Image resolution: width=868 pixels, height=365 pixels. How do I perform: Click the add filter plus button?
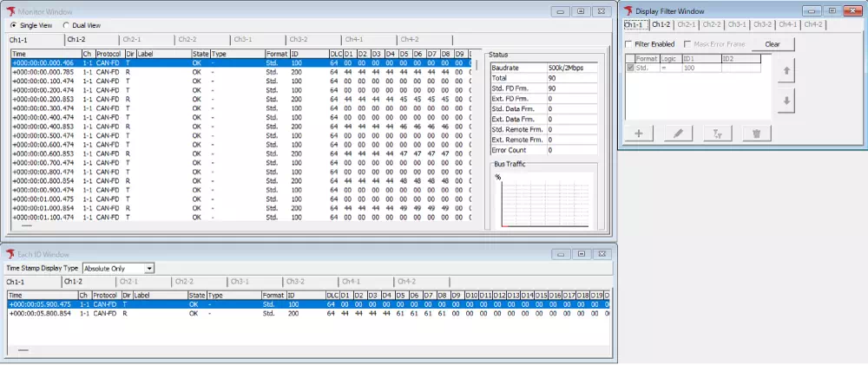[639, 134]
